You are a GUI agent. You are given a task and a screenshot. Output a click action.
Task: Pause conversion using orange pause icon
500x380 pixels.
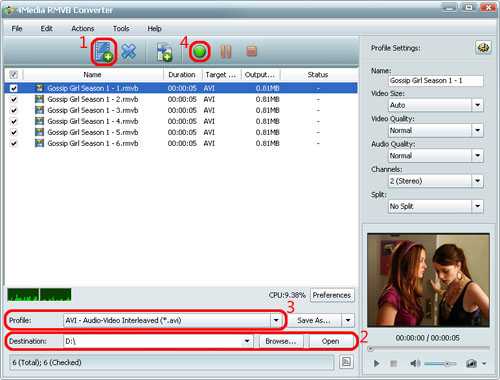226,51
